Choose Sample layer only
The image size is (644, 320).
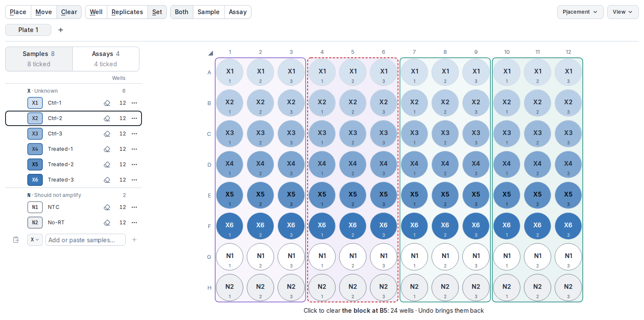point(209,12)
